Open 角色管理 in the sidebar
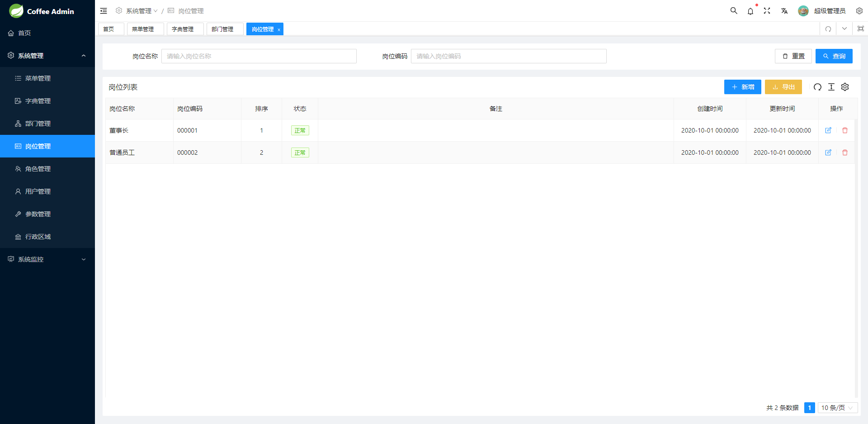The height and width of the screenshot is (424, 868). (x=38, y=169)
